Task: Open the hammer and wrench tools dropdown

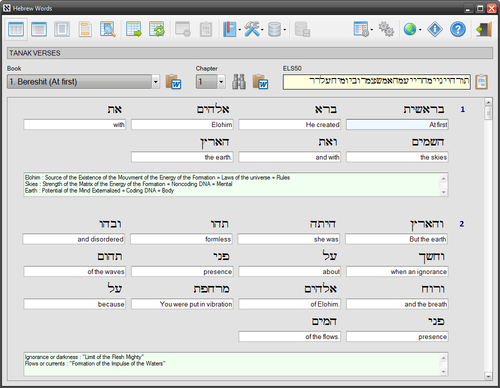Action: point(254,30)
